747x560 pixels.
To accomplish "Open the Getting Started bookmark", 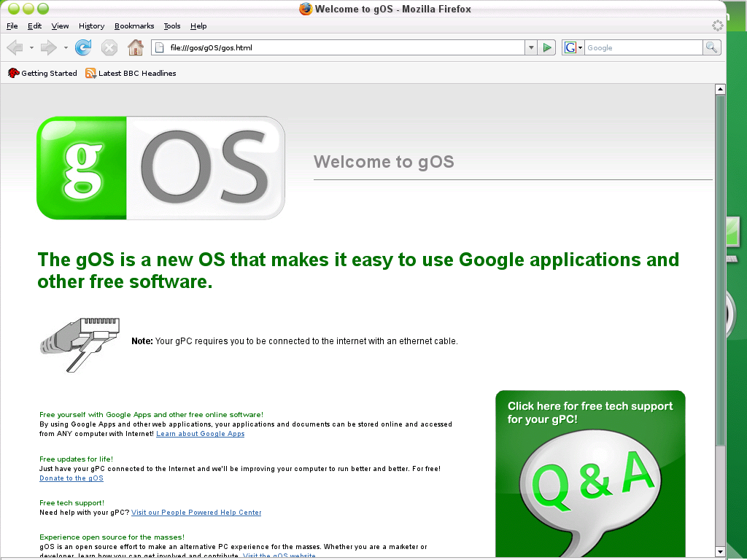I will pyautogui.click(x=42, y=73).
